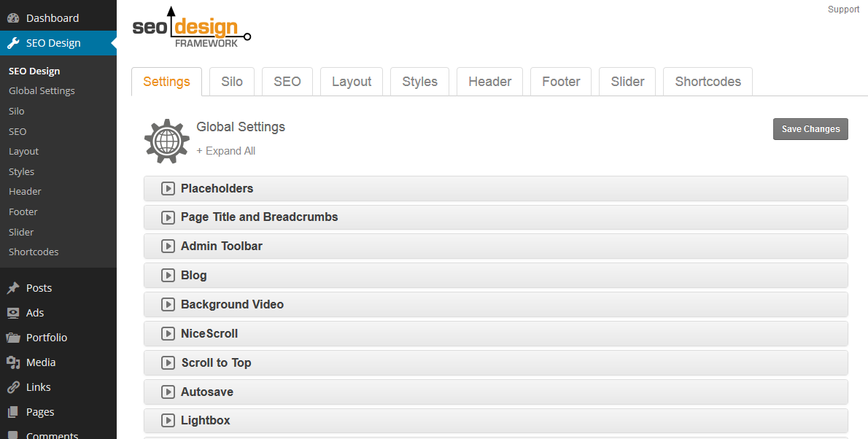Expand Page Title and Breadcrumbs arrow

168,217
